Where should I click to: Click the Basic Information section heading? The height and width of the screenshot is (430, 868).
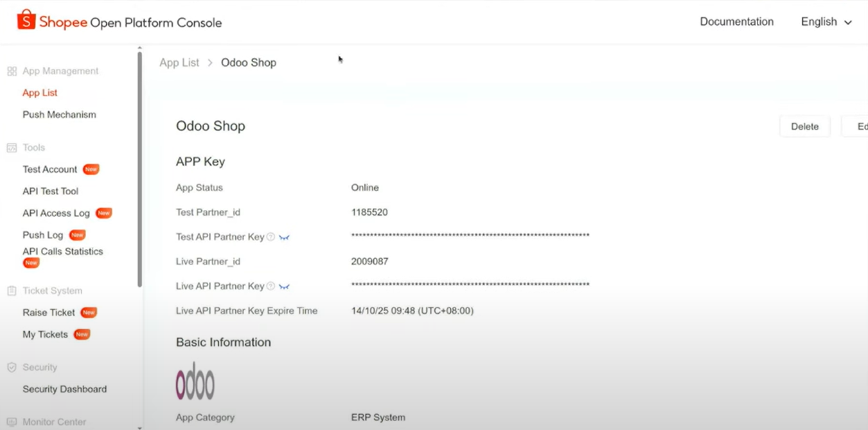pos(224,342)
